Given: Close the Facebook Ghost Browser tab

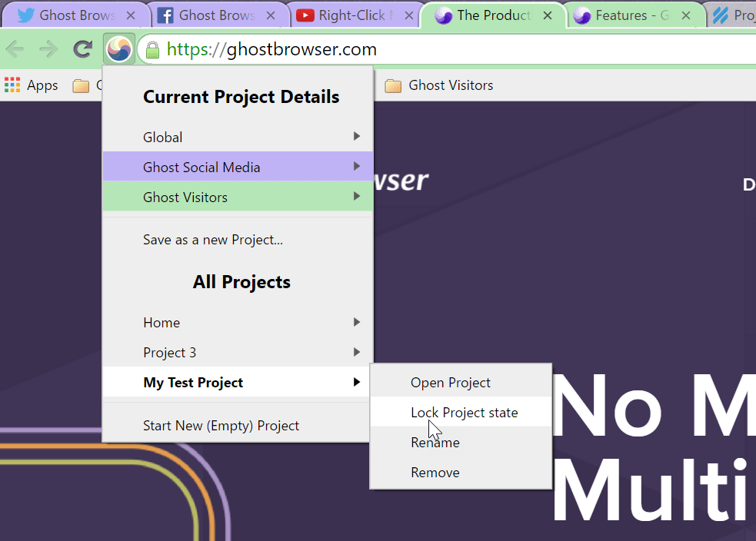Looking at the screenshot, I should click(x=271, y=16).
